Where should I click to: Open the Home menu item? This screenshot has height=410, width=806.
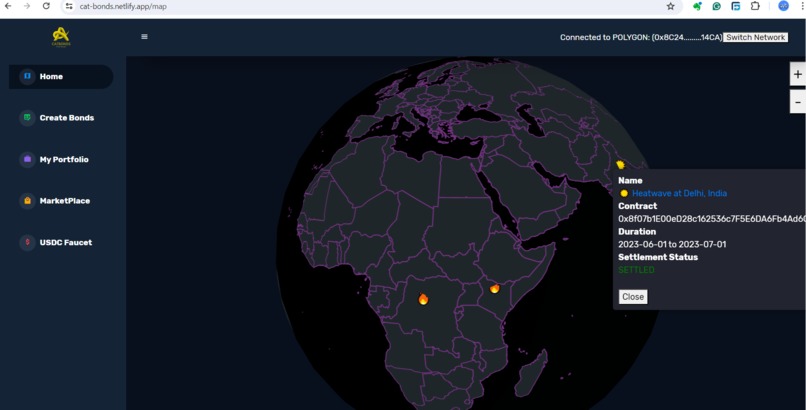[x=61, y=77]
